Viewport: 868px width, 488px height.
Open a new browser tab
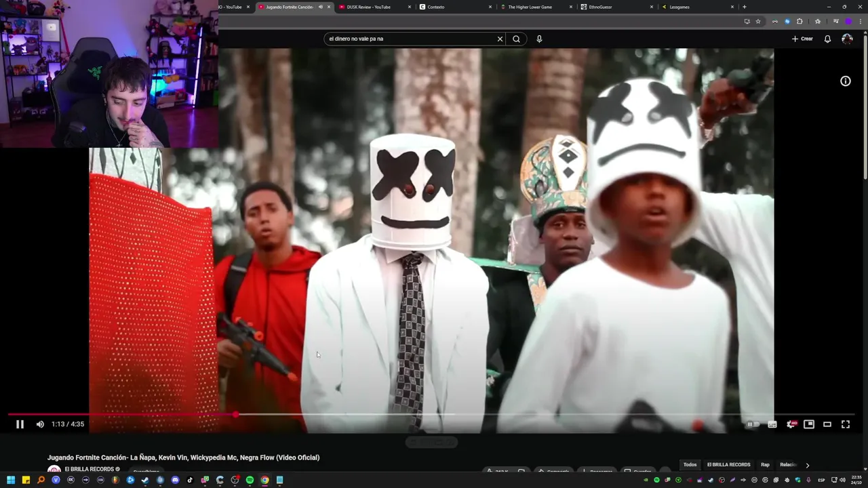click(x=745, y=7)
